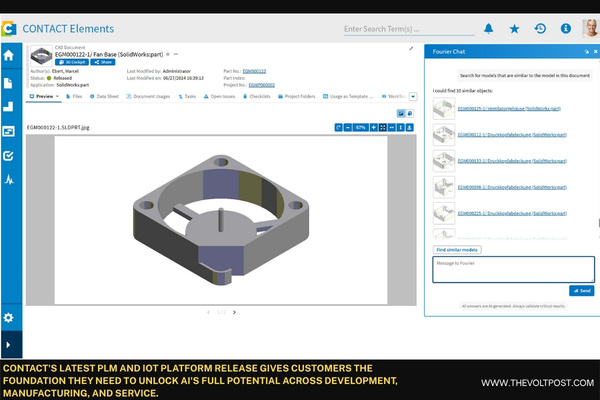Open more options ellipsis next to title
The width and height of the screenshot is (600, 400).
(x=176, y=54)
